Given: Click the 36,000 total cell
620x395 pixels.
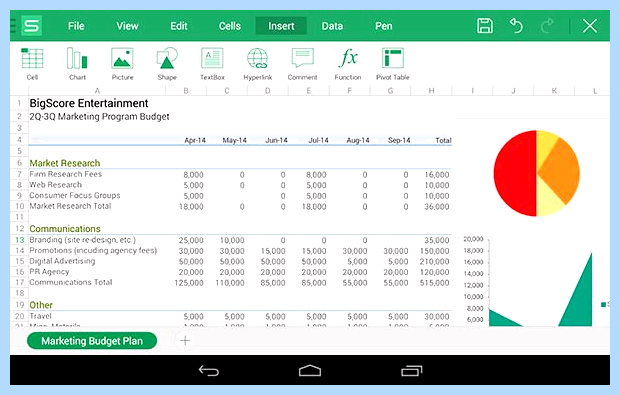Looking at the screenshot, I should 437,206.
